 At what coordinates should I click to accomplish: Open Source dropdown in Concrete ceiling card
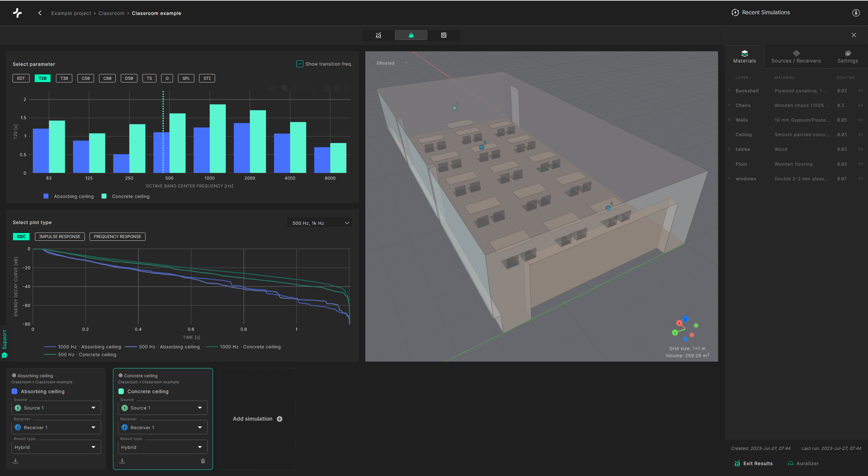click(163, 408)
